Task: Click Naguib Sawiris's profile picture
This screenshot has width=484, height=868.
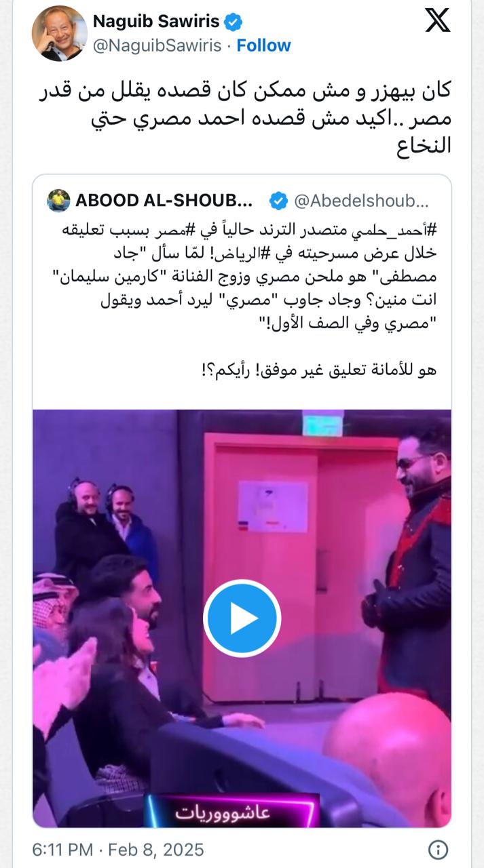Action: click(60, 33)
